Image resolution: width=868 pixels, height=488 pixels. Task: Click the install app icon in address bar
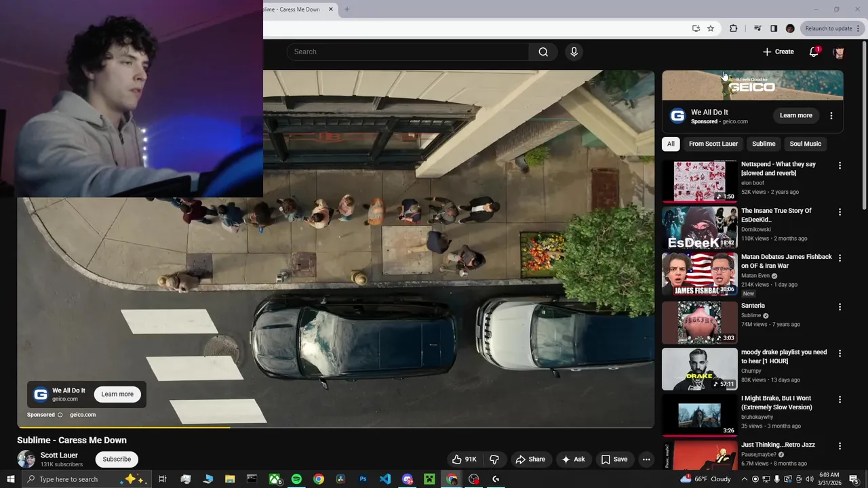coord(696,28)
